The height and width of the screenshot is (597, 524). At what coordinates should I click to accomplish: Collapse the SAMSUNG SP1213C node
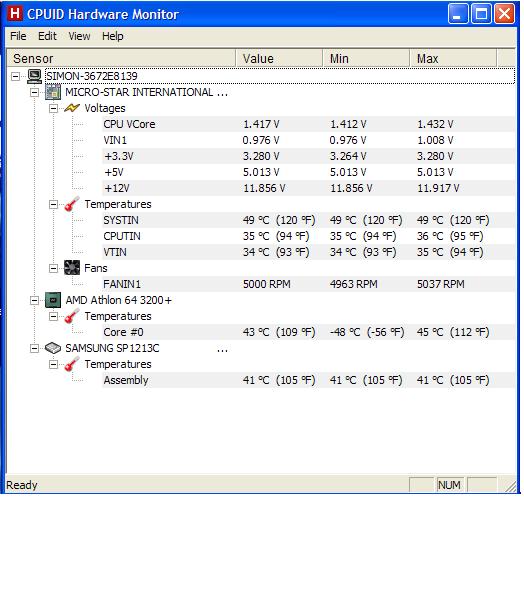(34, 348)
